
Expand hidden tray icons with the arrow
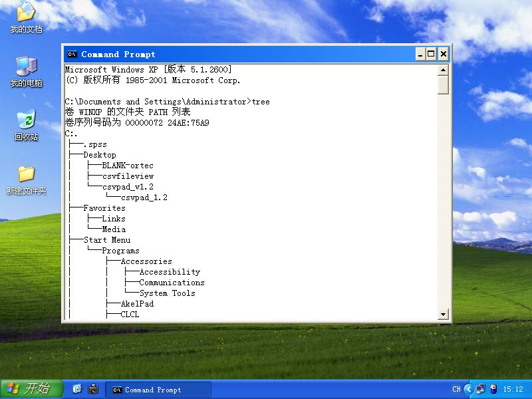pyautogui.click(x=469, y=389)
